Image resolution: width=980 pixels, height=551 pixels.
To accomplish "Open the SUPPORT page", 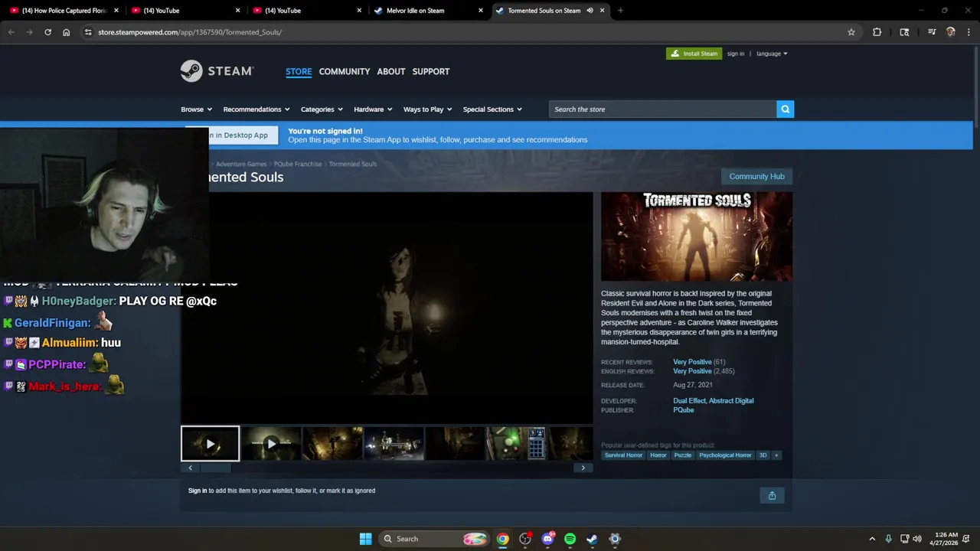I will tap(431, 71).
